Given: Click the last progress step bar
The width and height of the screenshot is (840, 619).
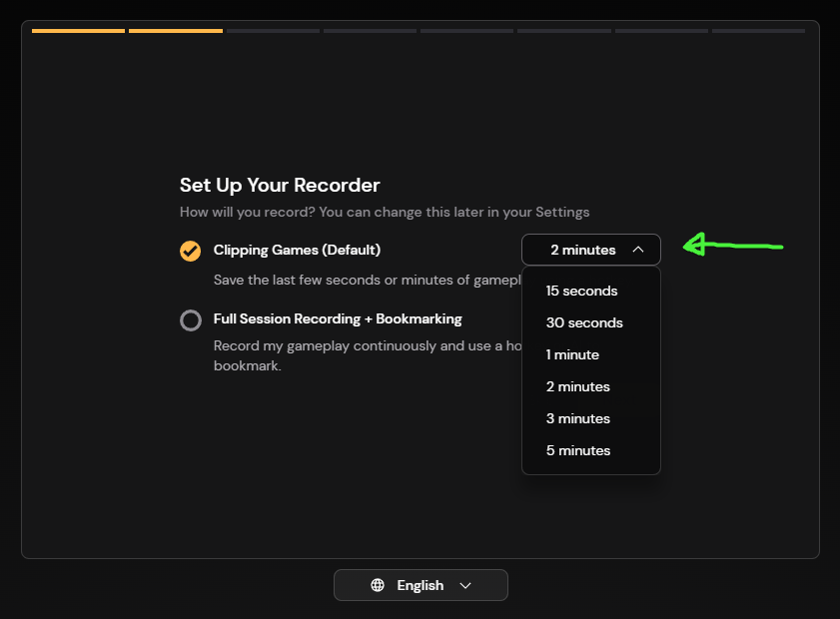Looking at the screenshot, I should tap(758, 31).
